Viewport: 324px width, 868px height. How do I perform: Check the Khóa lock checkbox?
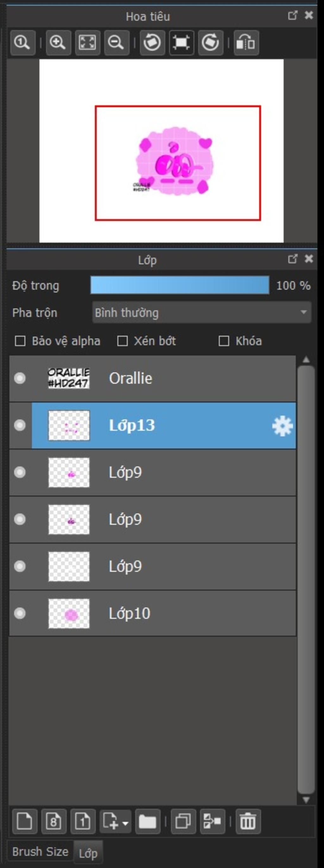(x=224, y=341)
